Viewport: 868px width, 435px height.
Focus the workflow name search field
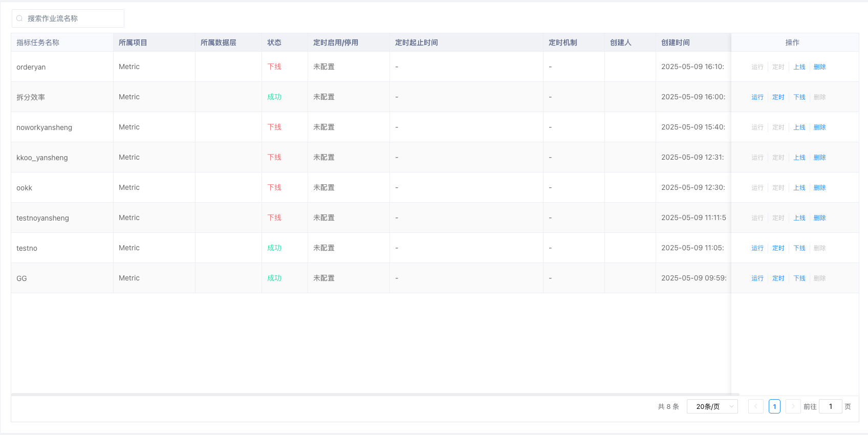click(x=68, y=18)
